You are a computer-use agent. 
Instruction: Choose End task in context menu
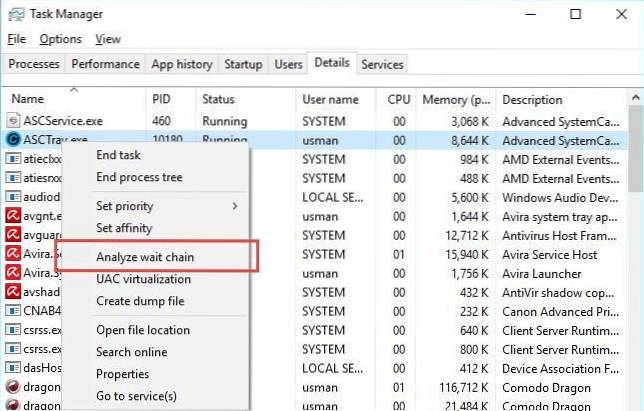118,155
